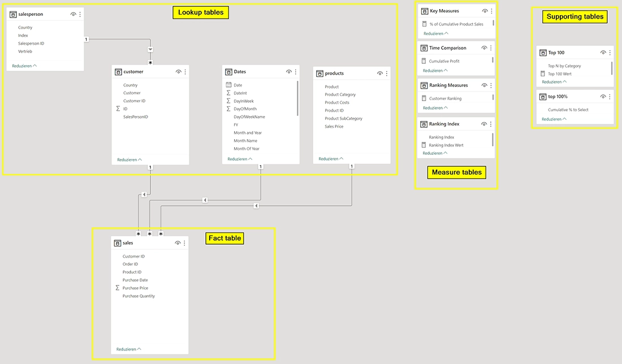
Task: Collapse sales table with Reduzieren
Action: click(x=128, y=349)
